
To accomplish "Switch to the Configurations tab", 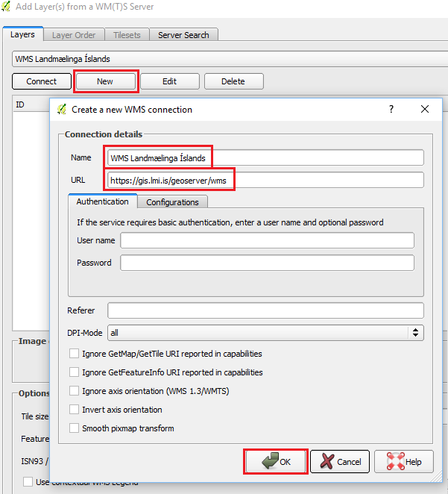I will tap(172, 201).
